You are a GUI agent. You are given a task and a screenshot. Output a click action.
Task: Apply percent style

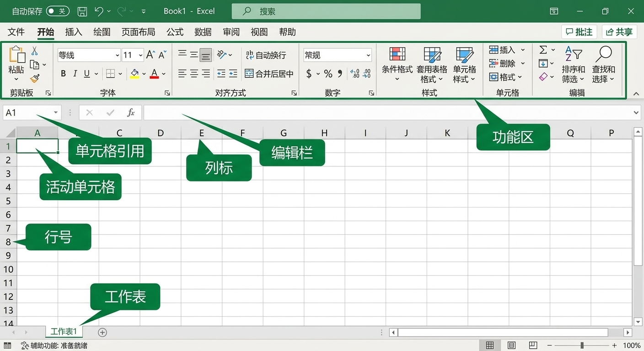pos(328,74)
